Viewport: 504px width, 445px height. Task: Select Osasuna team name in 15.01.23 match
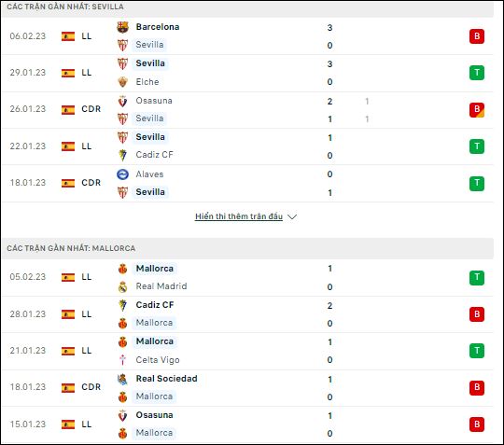(154, 415)
